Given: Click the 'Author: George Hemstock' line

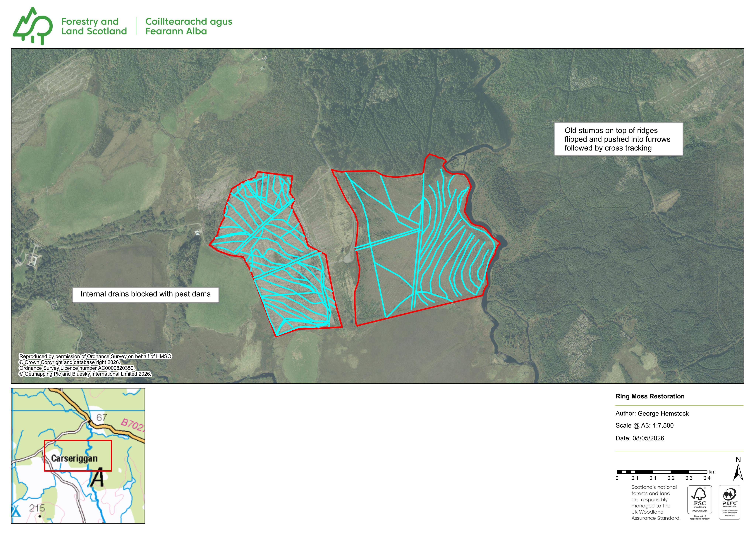Looking at the screenshot, I should (x=652, y=413).
